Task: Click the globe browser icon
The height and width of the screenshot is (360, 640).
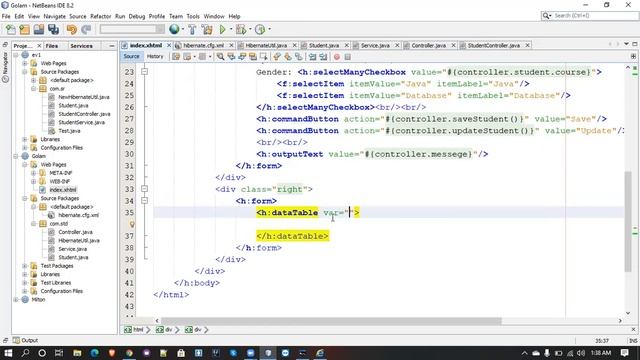Action: (174, 29)
